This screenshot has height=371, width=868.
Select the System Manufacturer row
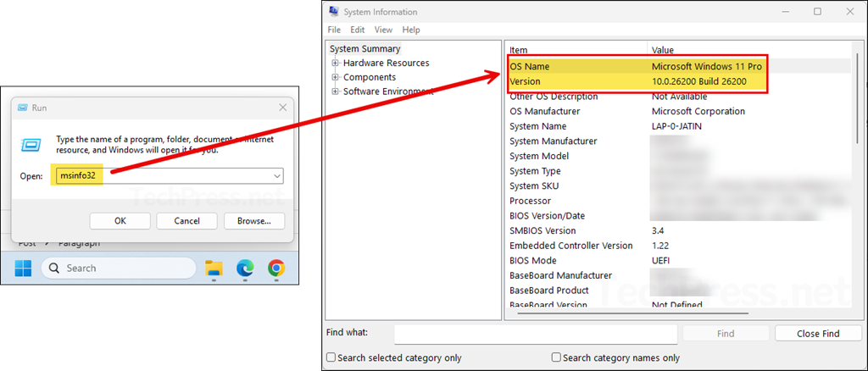[x=679, y=141]
